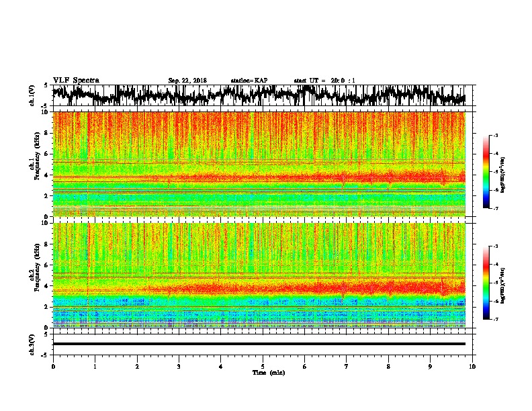
Task: Click the "-7" tick on ch.2 color bar
Action: pyautogui.click(x=496, y=319)
